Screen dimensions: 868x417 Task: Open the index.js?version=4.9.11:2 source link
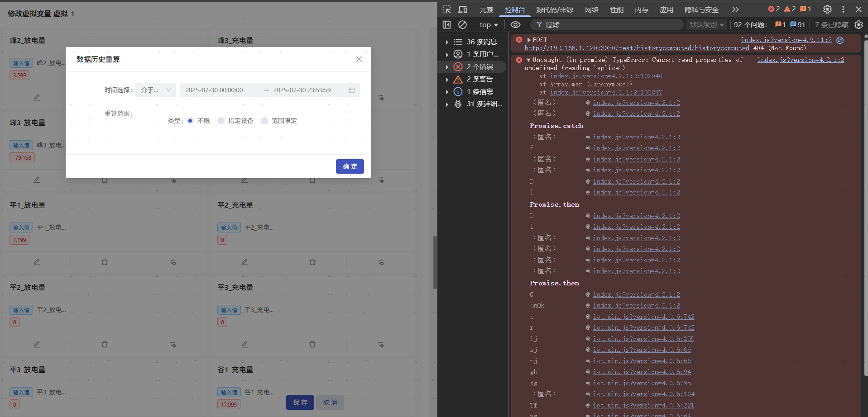click(786, 40)
